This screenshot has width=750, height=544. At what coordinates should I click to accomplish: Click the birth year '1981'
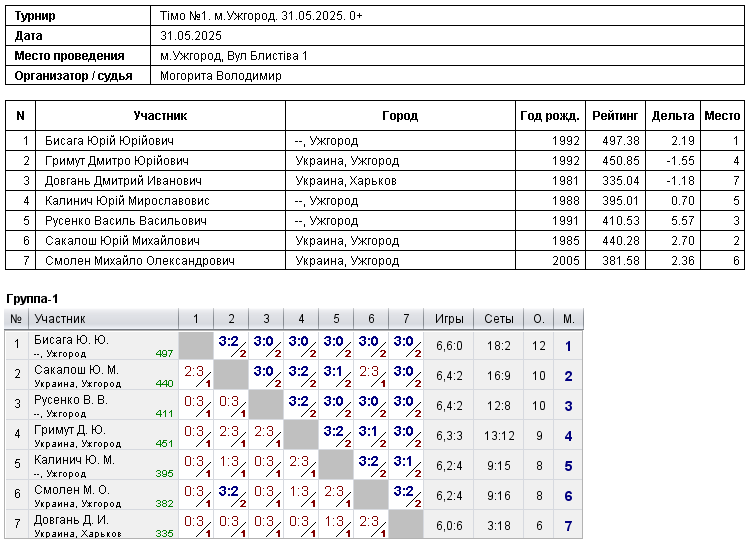[566, 181]
